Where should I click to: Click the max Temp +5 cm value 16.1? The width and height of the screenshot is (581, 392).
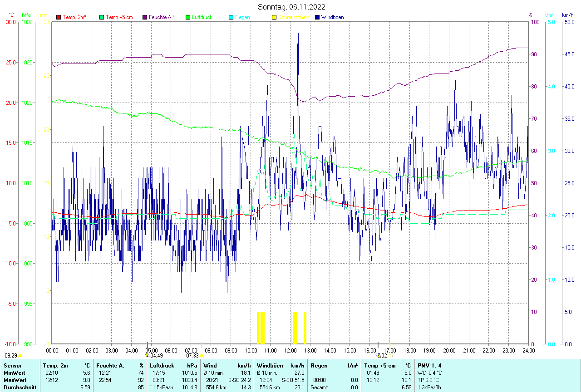pyautogui.click(x=406, y=380)
